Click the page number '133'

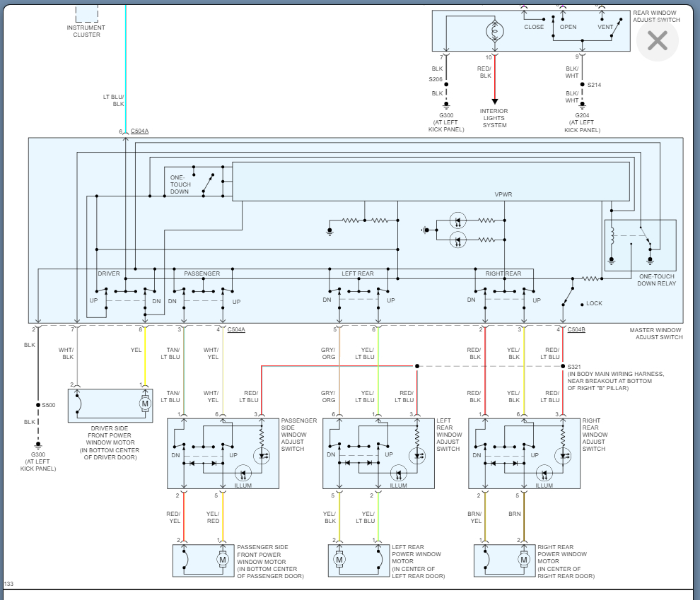(9, 584)
